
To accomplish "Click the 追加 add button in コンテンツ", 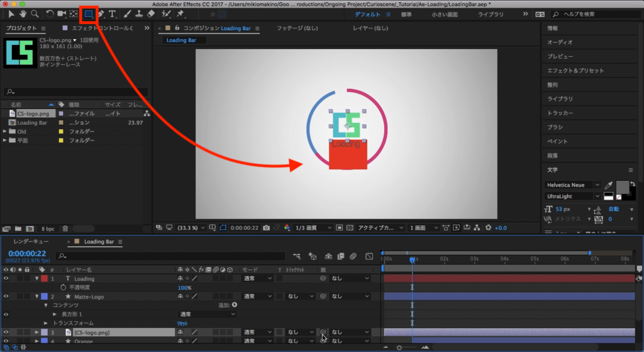I will (234, 305).
